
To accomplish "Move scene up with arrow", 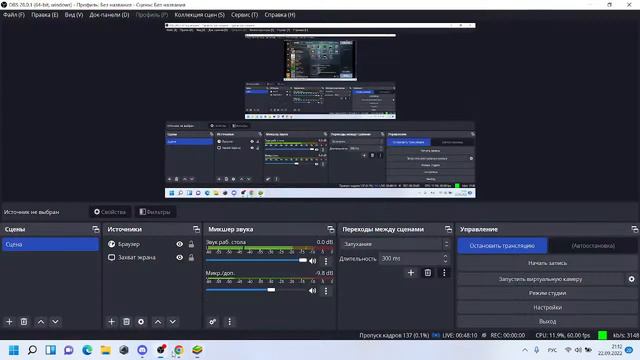I will pyautogui.click(x=41, y=322).
